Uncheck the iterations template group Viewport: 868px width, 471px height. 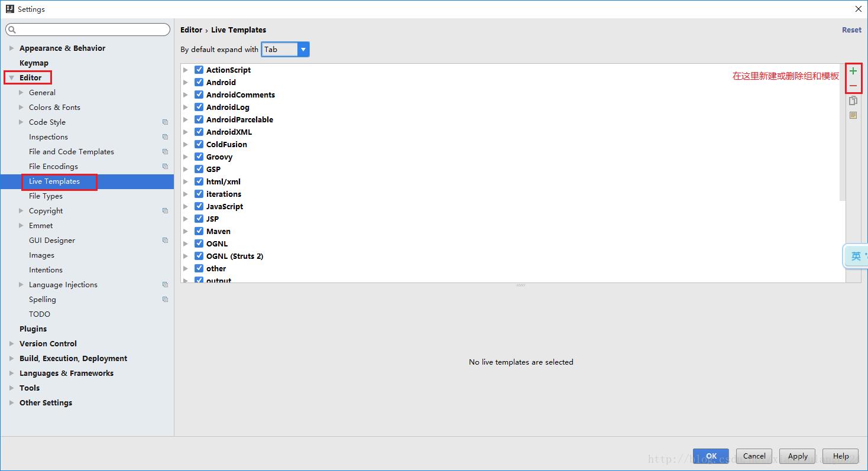click(199, 194)
